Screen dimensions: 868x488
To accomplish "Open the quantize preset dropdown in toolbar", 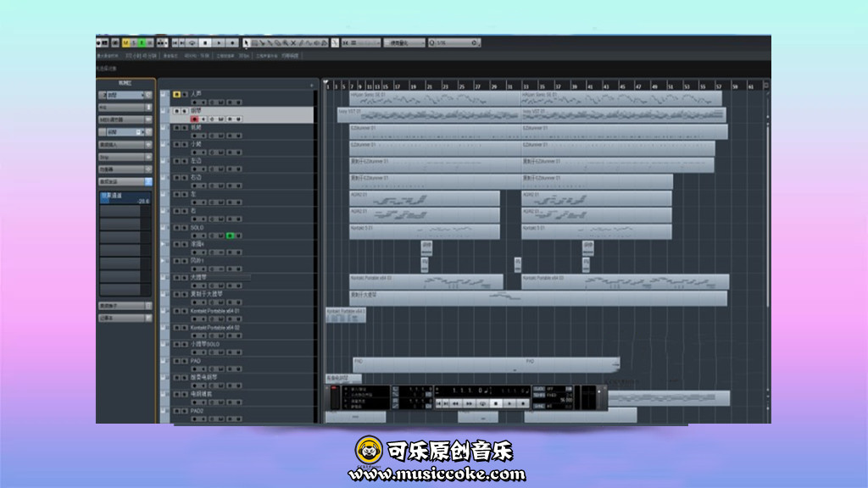I will click(404, 43).
